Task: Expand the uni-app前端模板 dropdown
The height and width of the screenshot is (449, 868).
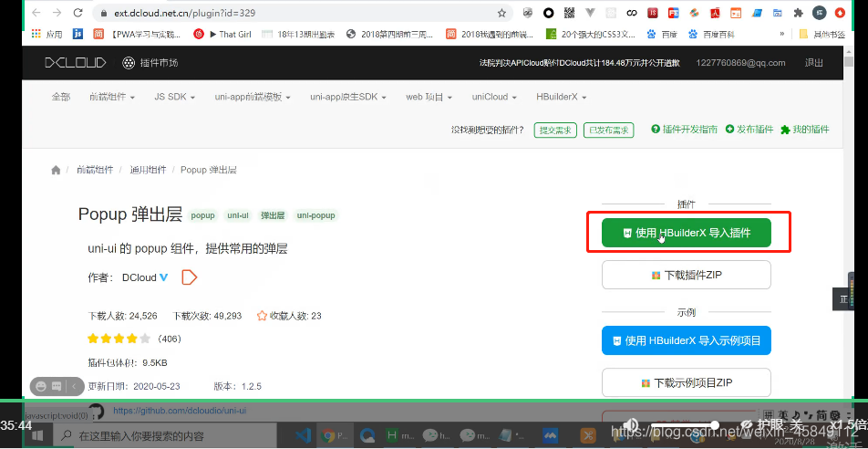Action: [x=253, y=97]
